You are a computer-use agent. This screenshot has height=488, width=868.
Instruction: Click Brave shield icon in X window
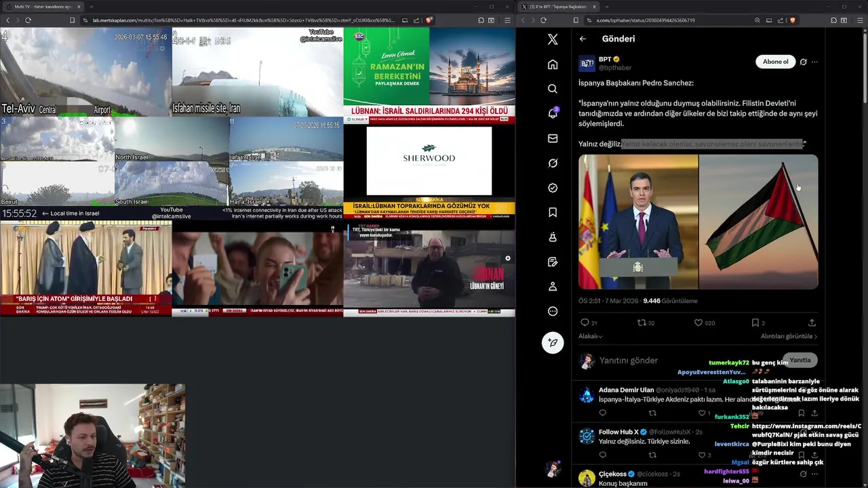point(791,20)
